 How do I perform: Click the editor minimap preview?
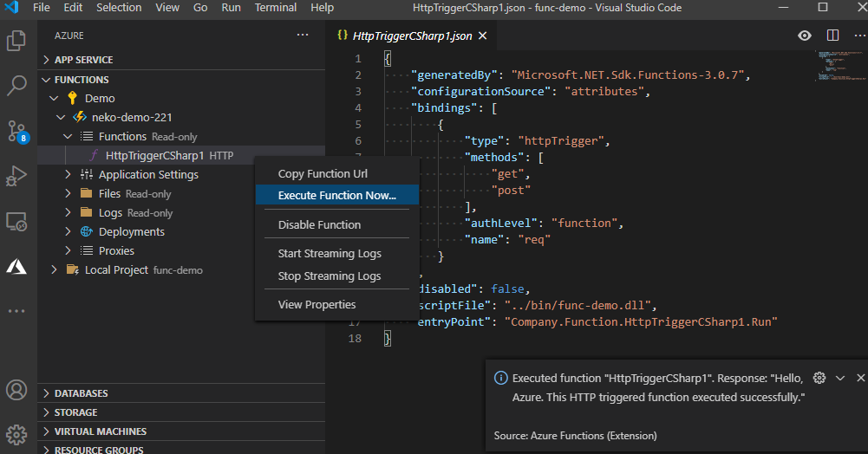click(836, 67)
